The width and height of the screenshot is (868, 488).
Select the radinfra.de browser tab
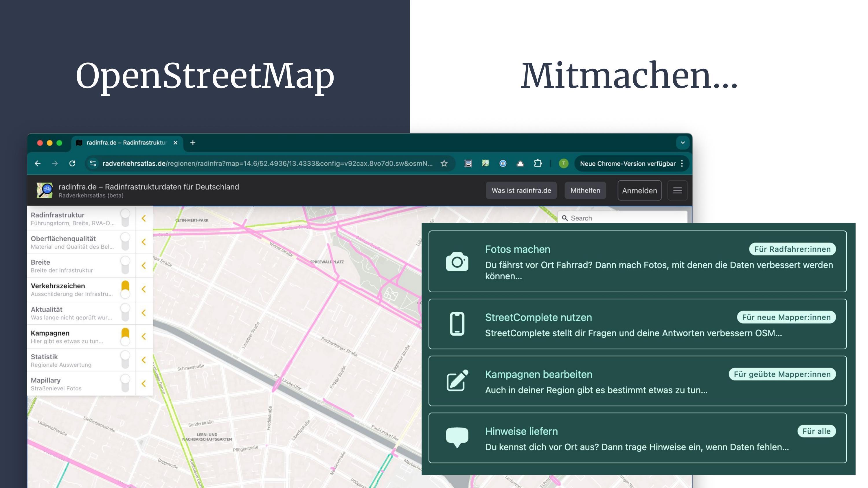pyautogui.click(x=126, y=143)
